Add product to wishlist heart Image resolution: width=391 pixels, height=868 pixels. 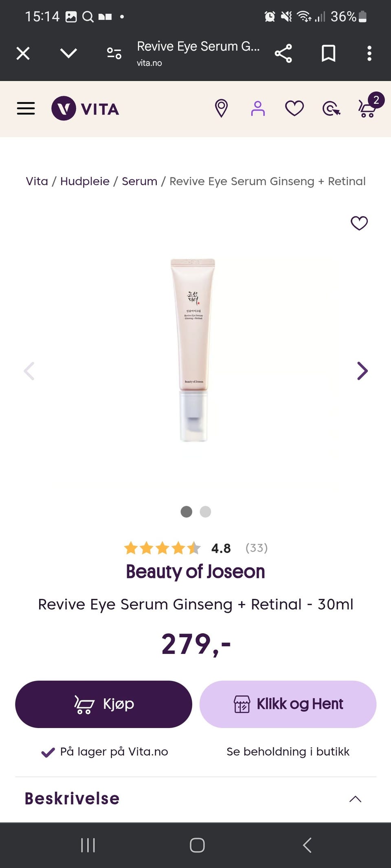pyautogui.click(x=359, y=223)
